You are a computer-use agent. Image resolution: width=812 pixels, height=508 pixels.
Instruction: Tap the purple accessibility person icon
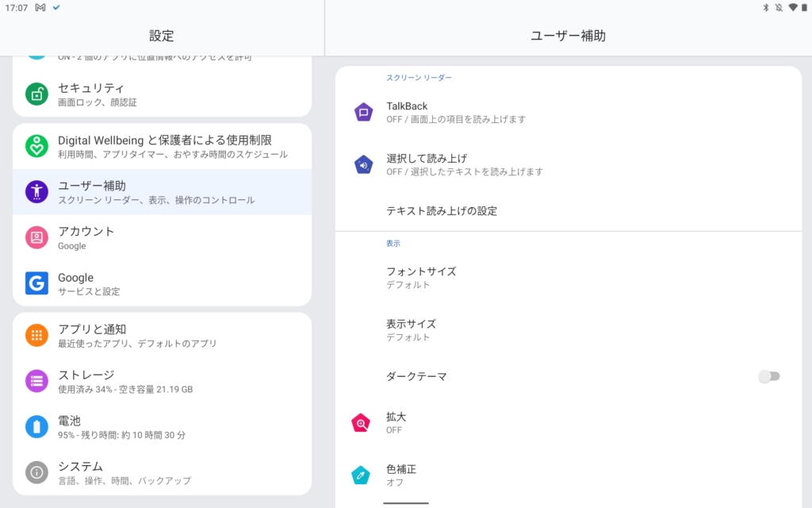[x=36, y=191]
